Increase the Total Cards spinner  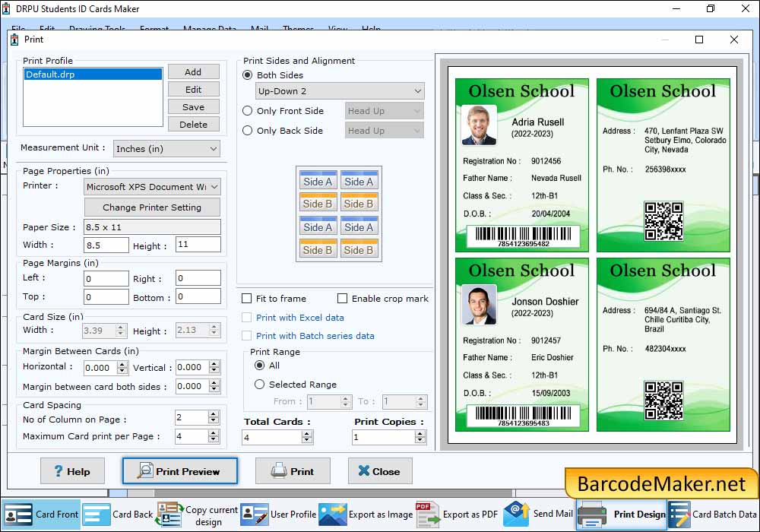click(x=307, y=434)
